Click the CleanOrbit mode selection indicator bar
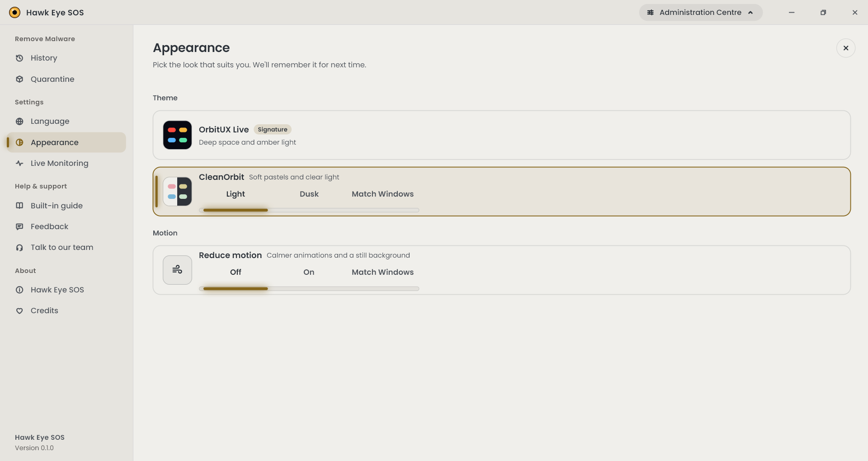 tap(236, 210)
